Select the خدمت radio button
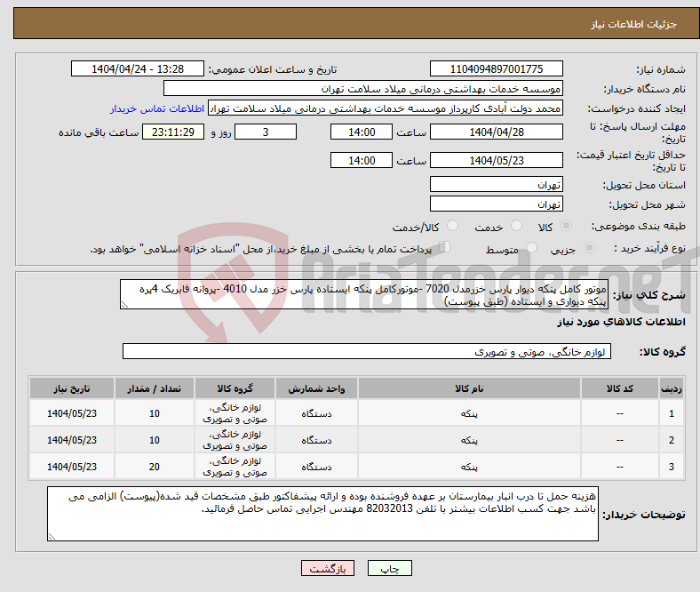 pyautogui.click(x=516, y=226)
